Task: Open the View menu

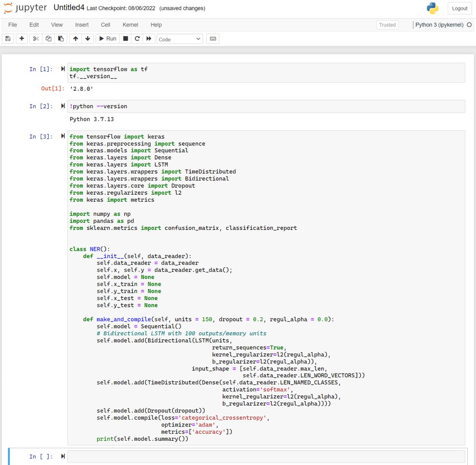Action: [57, 25]
